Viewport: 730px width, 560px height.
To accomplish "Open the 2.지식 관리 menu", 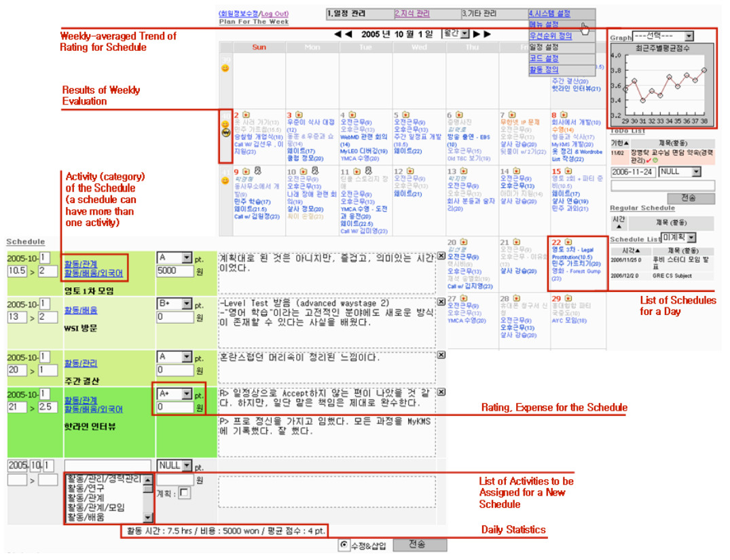I will click(412, 14).
